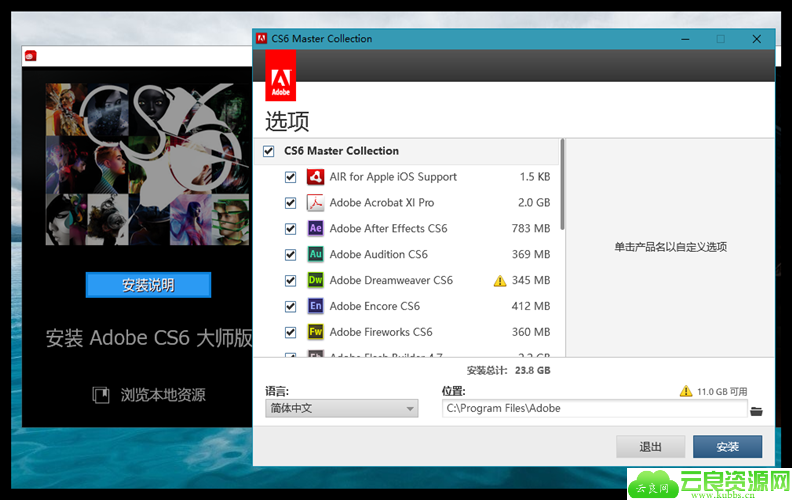Image resolution: width=792 pixels, height=500 pixels.
Task: Toggle the CS6 Master Collection checkbox
Action: [x=269, y=151]
